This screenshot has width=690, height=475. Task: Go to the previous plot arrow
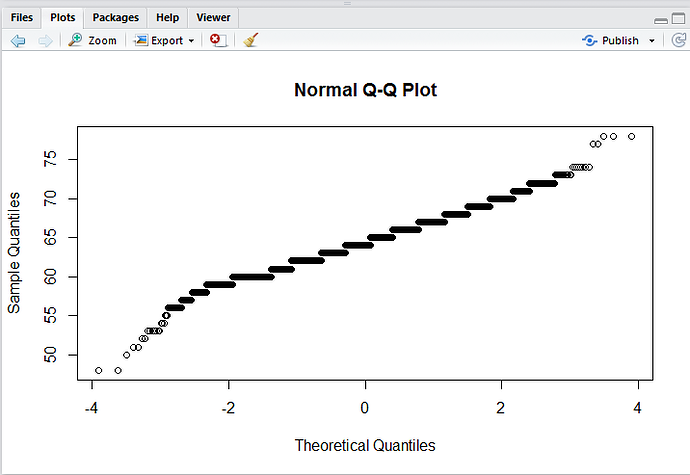point(18,41)
